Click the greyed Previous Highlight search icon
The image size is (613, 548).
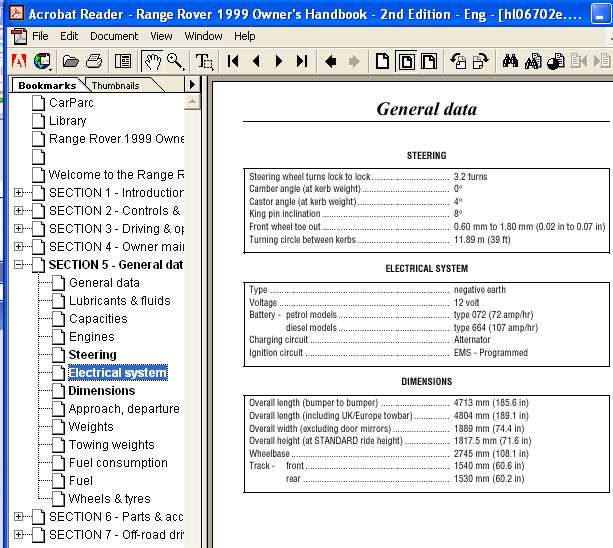pyautogui.click(x=579, y=61)
